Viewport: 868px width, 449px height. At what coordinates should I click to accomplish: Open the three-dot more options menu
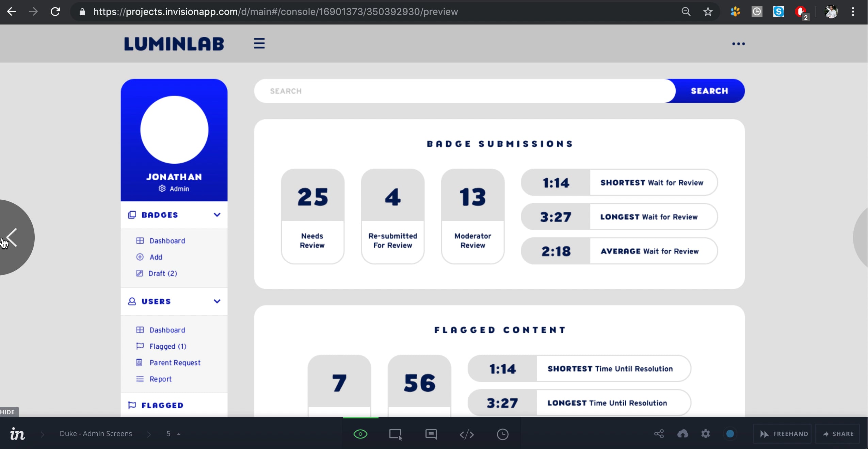coord(738,44)
